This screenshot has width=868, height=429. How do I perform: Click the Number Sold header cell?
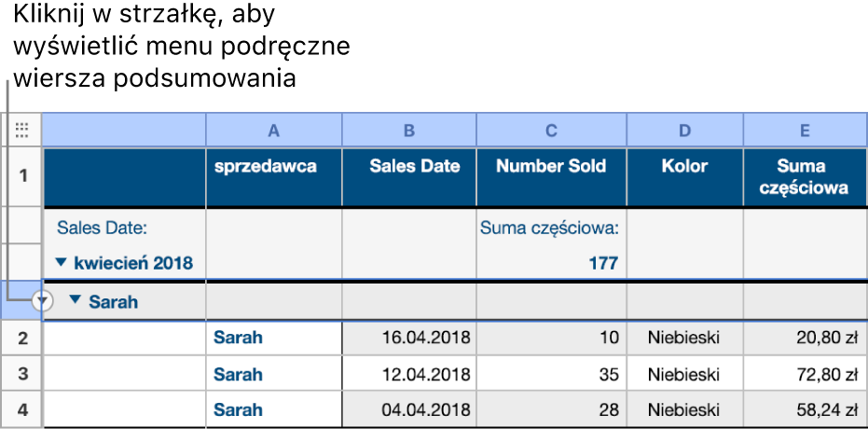coord(551,177)
